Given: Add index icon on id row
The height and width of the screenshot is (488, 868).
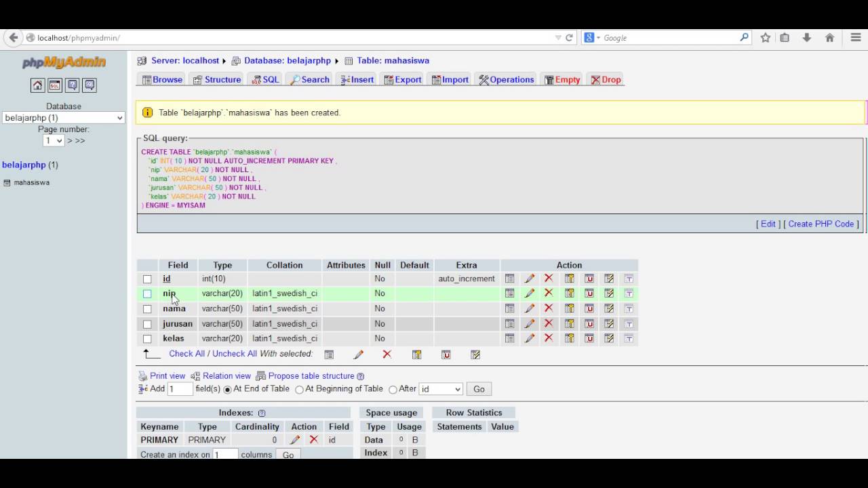Looking at the screenshot, I should click(x=609, y=279).
